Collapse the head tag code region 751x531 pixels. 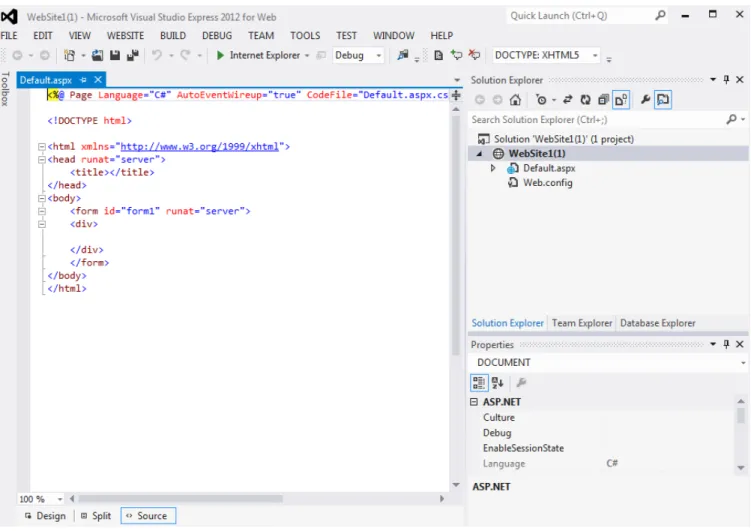(x=42, y=160)
